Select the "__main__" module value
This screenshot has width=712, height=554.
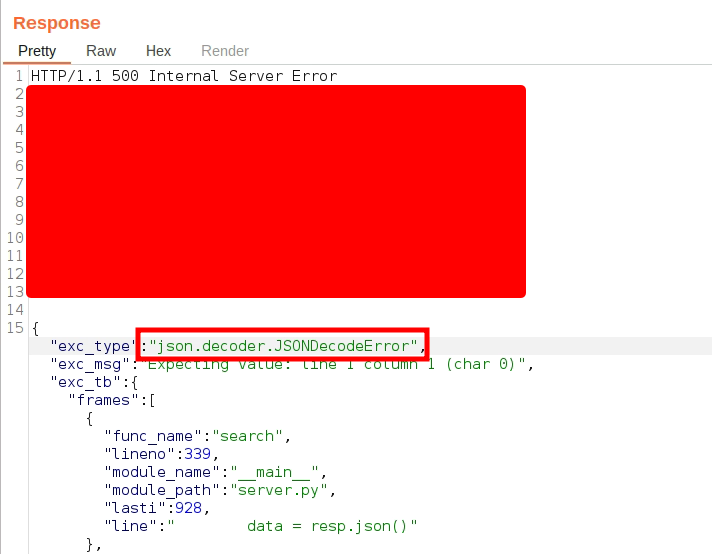(x=275, y=472)
